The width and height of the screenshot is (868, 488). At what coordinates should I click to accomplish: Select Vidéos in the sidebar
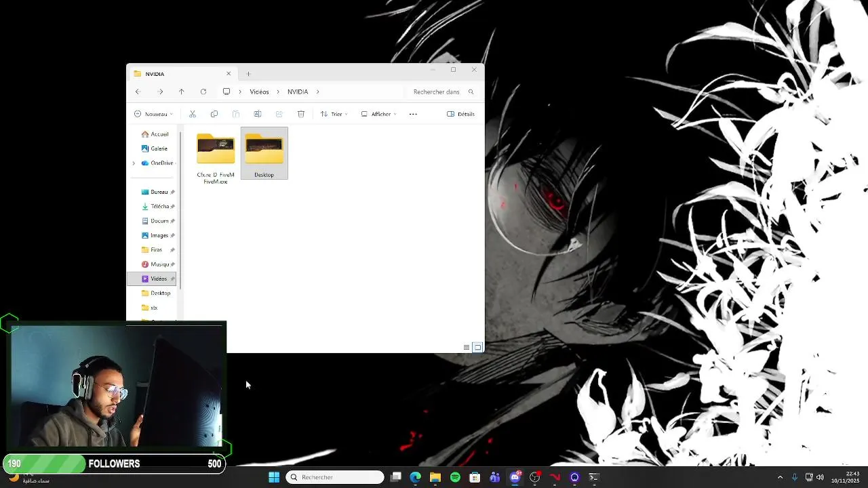click(152, 279)
